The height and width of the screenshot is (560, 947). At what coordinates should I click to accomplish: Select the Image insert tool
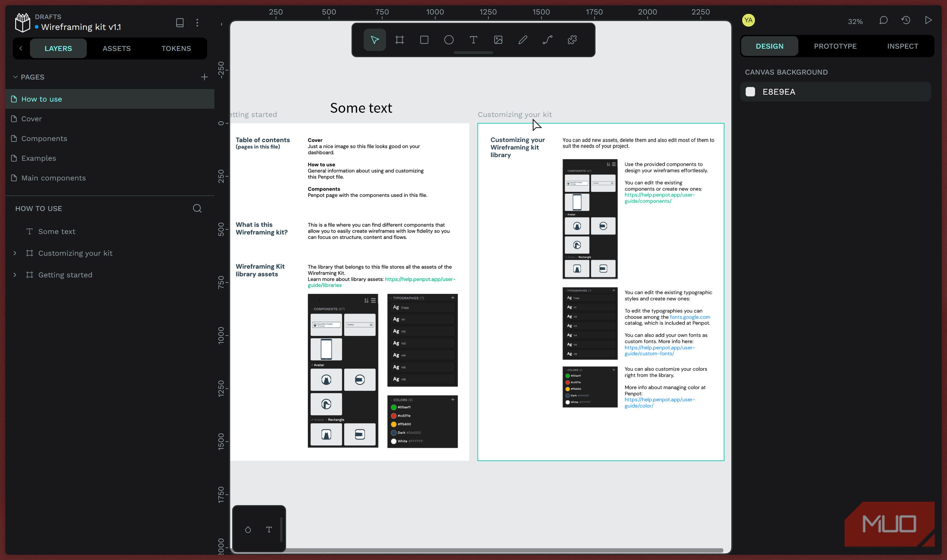coord(498,40)
